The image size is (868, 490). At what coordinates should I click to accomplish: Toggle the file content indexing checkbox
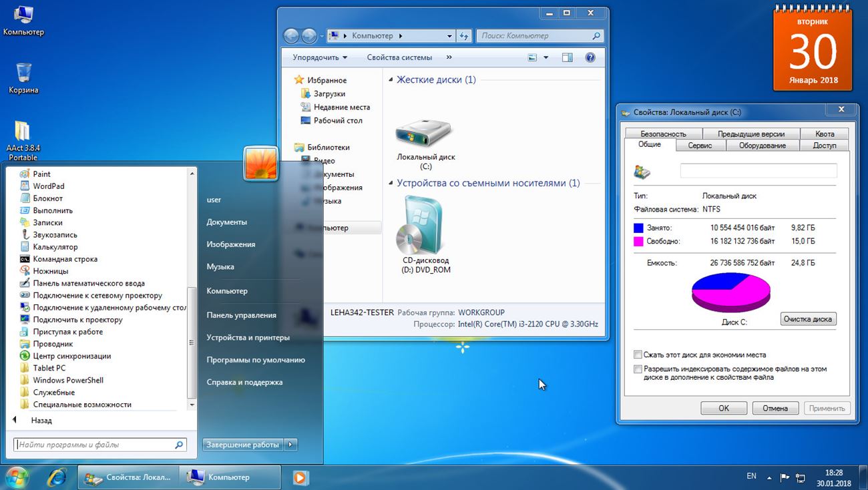coord(638,369)
